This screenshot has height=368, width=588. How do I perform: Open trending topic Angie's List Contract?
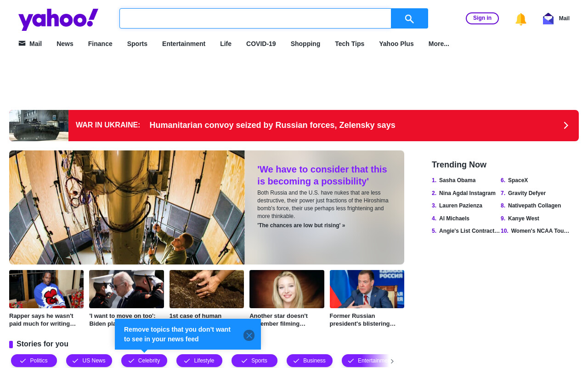(x=469, y=231)
